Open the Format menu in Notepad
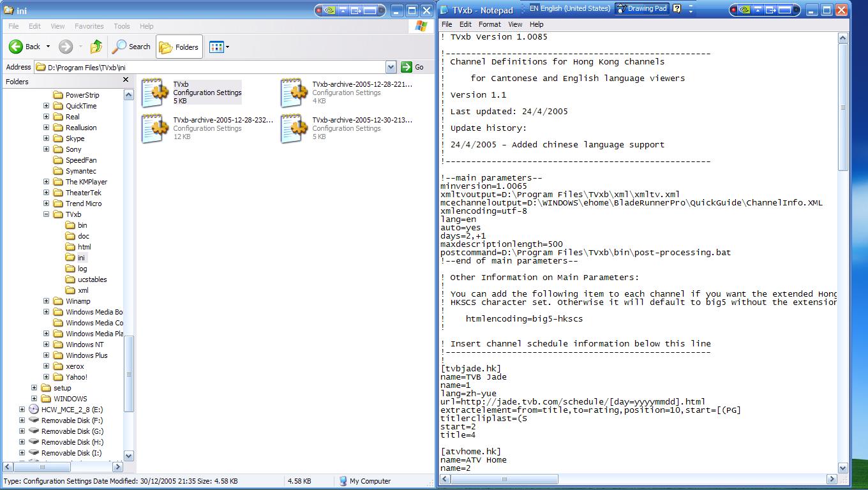The image size is (868, 490). [490, 24]
